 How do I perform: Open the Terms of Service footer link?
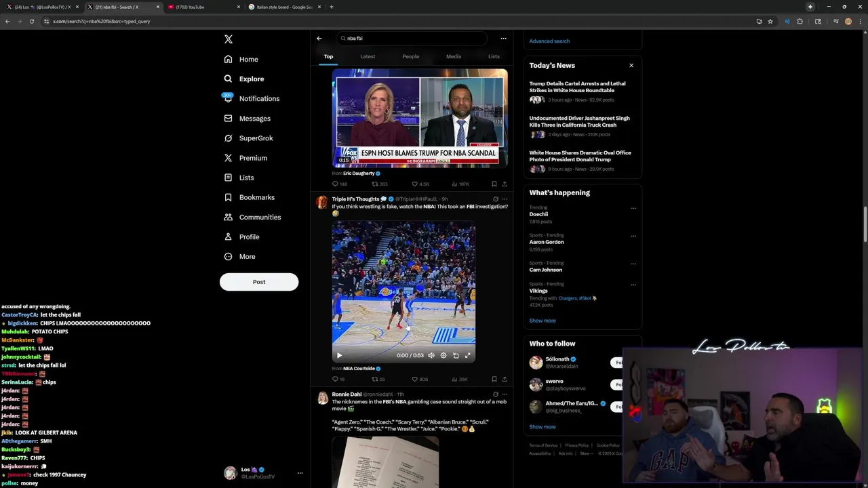[x=543, y=445]
